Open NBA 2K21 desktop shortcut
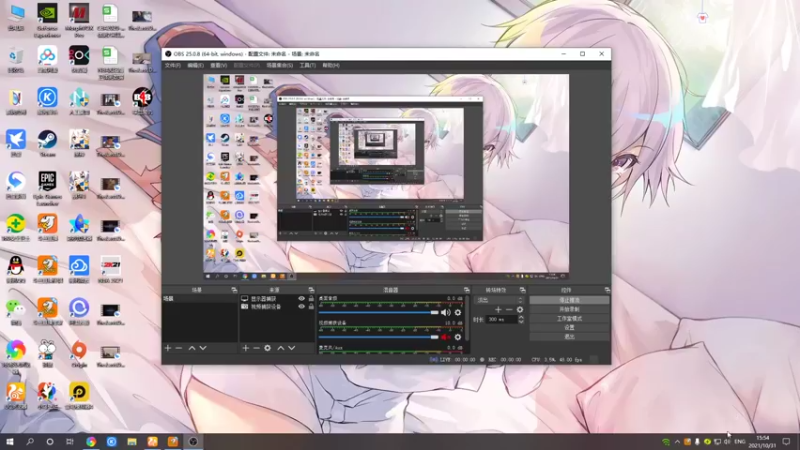This screenshot has width=800, height=450. (x=111, y=269)
